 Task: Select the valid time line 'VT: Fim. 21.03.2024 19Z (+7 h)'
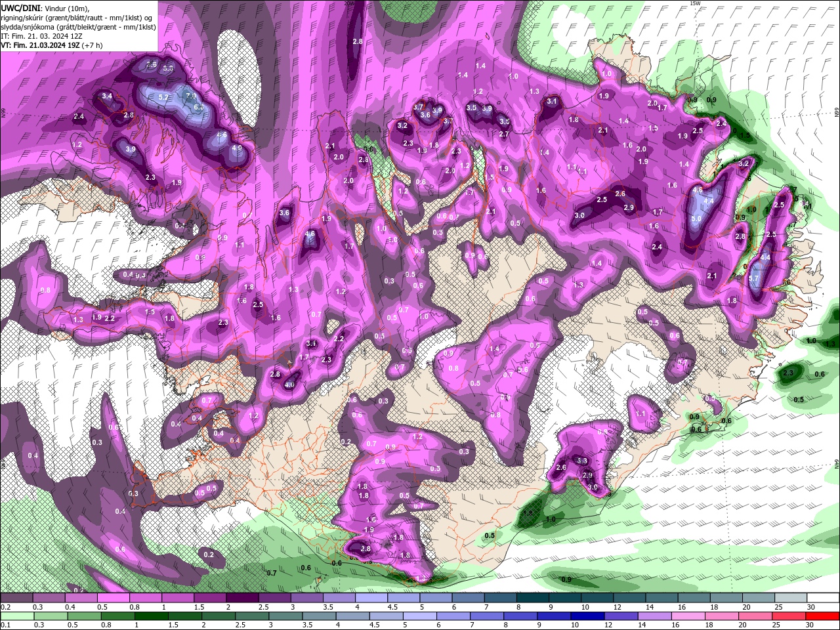(x=51, y=45)
